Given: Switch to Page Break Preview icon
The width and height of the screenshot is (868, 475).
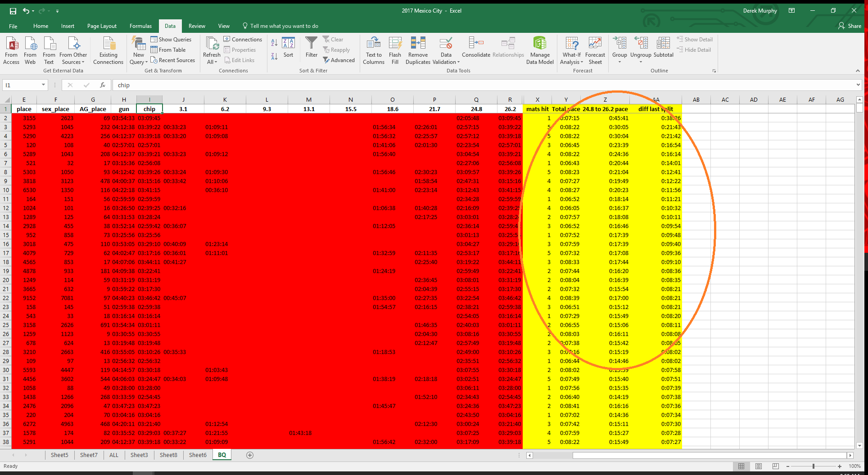Looking at the screenshot, I should point(775,466).
